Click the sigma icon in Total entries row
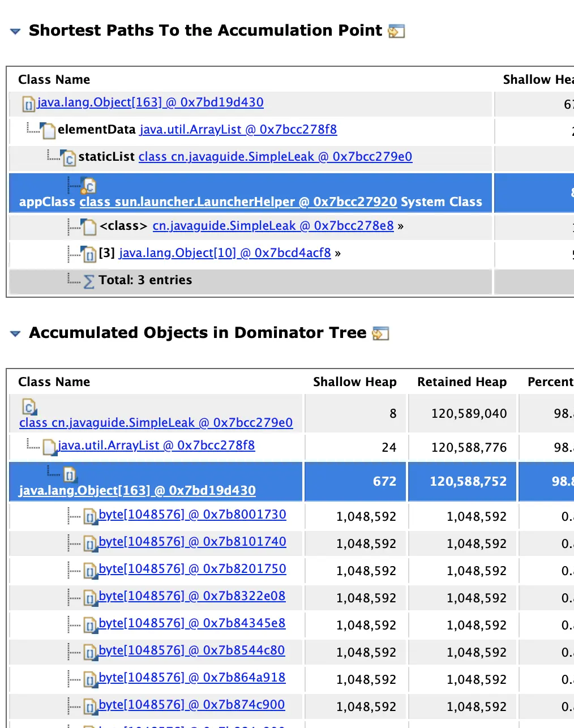The width and height of the screenshot is (574, 728). 89,281
